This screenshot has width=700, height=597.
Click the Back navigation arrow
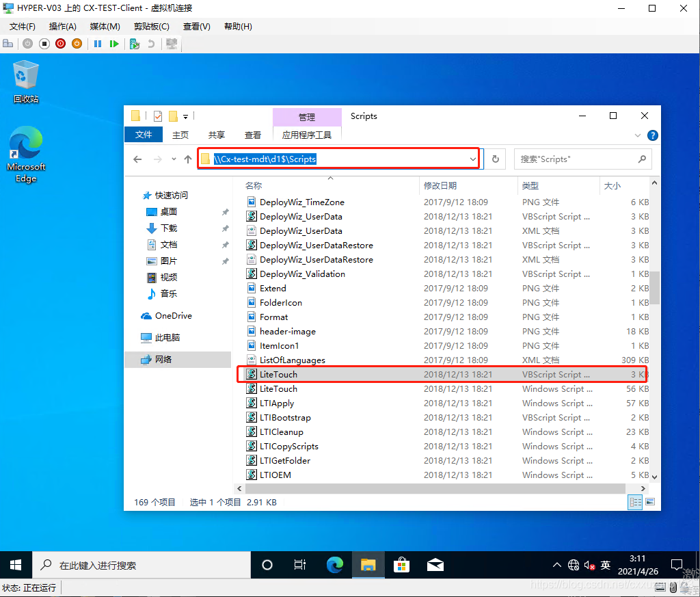(137, 159)
